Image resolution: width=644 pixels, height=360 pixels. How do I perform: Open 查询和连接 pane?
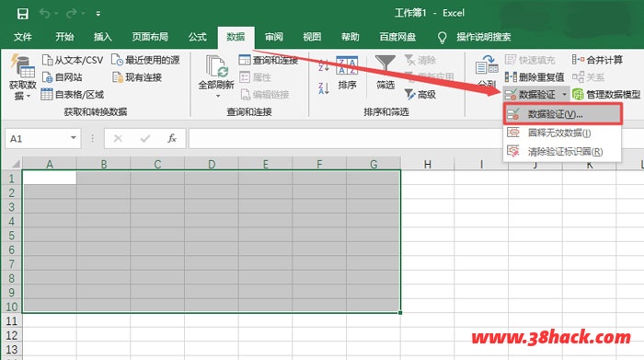coord(269,61)
